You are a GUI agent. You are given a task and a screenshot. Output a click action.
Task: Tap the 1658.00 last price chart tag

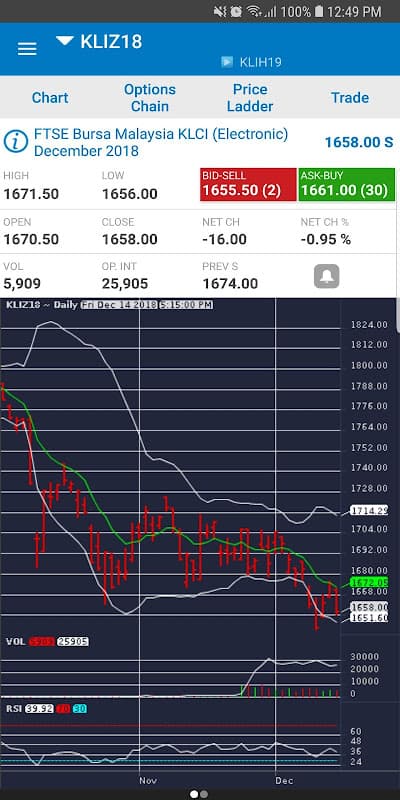coord(370,607)
